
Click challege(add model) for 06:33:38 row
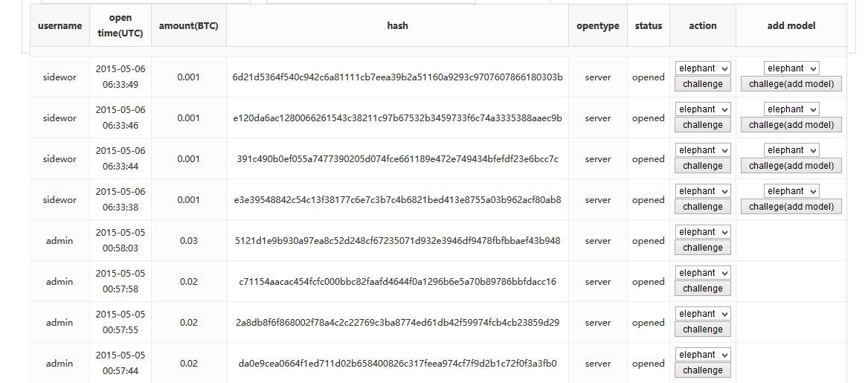pyautogui.click(x=791, y=207)
